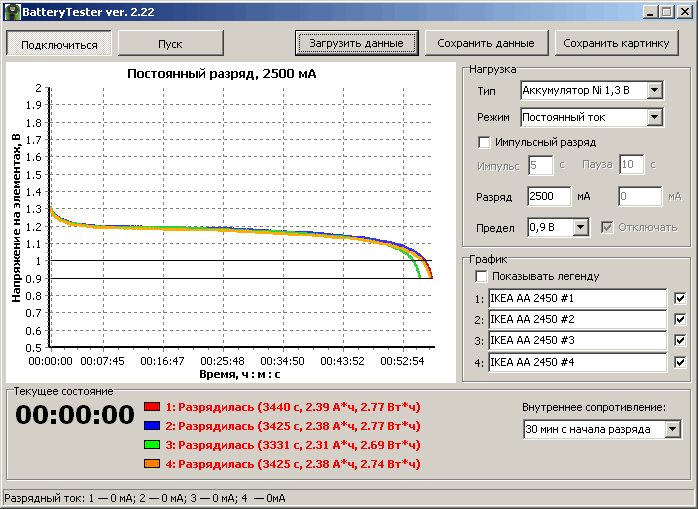Toggle the Отключать checkbox
Viewport: 698px width, 509px height.
click(x=607, y=228)
